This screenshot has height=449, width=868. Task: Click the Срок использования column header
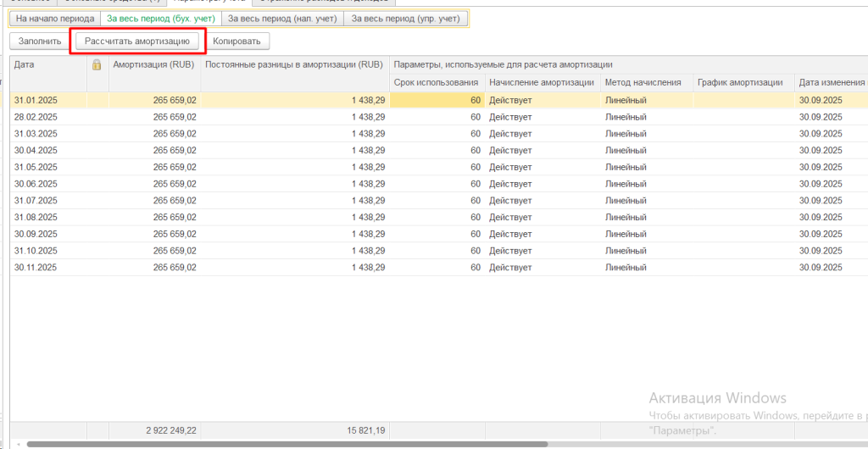[x=437, y=82]
